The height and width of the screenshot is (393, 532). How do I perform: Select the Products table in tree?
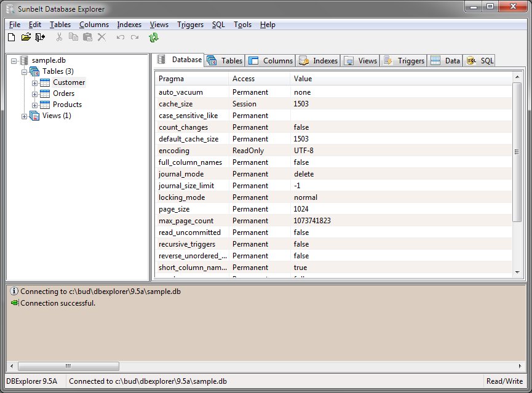[67, 105]
